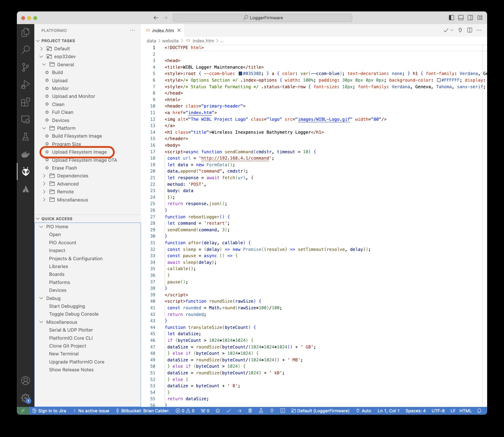This screenshot has height=437, width=504.
Task: Run the Build Filesystem Image task
Action: tap(77, 136)
